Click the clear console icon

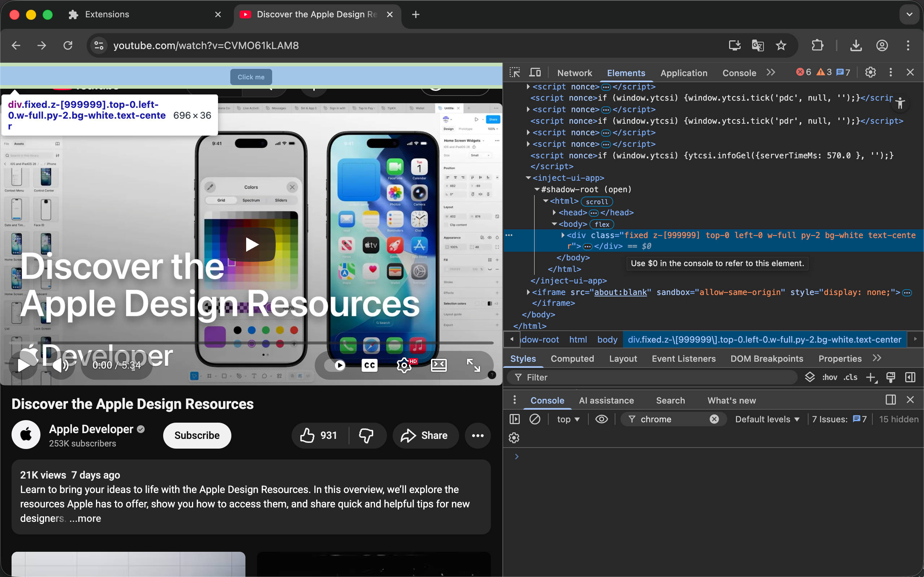pyautogui.click(x=535, y=419)
